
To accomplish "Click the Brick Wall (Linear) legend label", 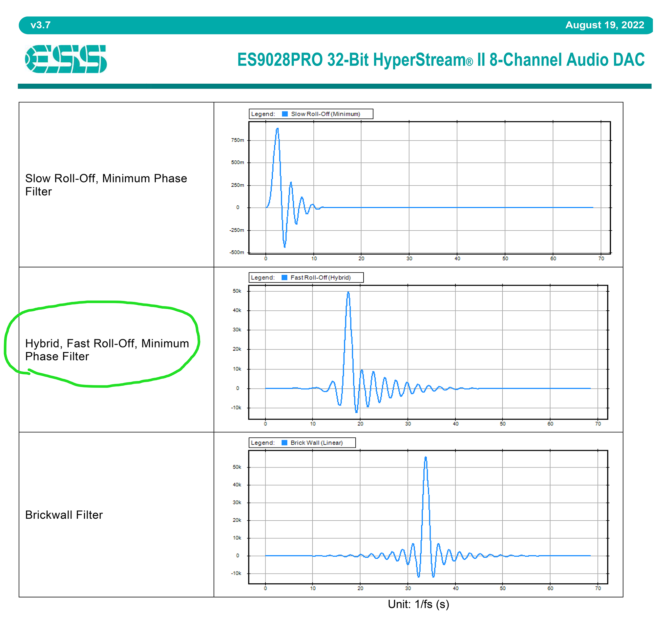I will pos(316,443).
